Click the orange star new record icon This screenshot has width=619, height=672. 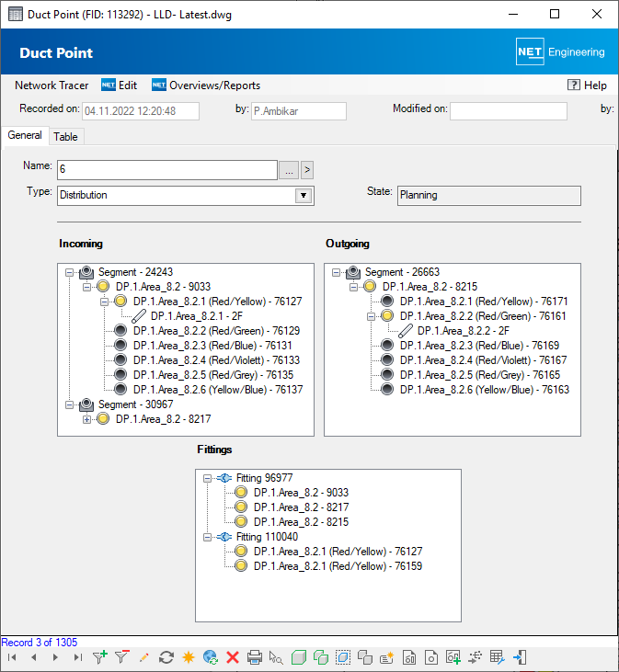click(189, 657)
